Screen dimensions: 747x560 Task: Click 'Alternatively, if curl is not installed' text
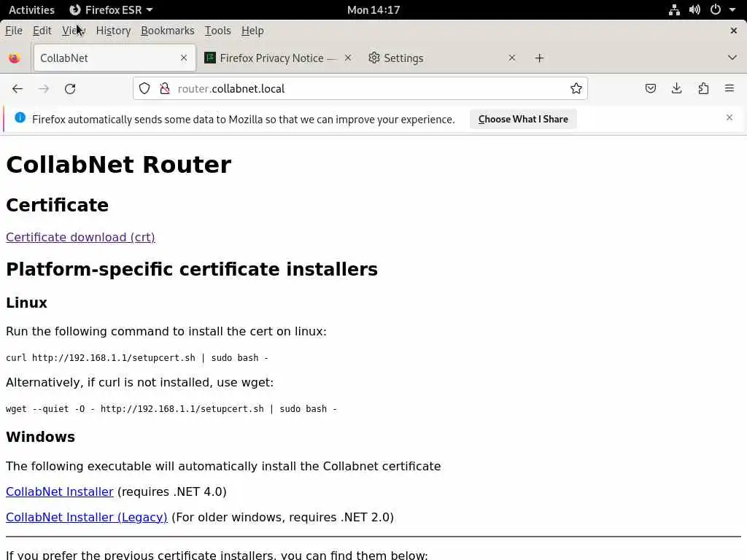[x=139, y=382]
